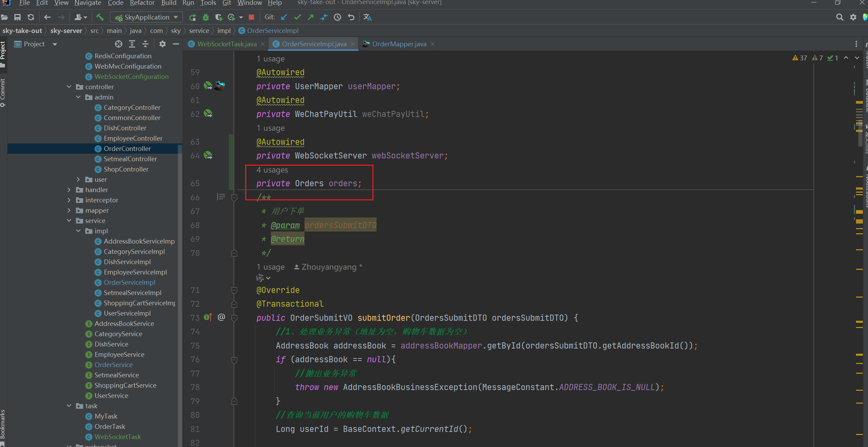Toggle code folding at line 73

pos(234,318)
